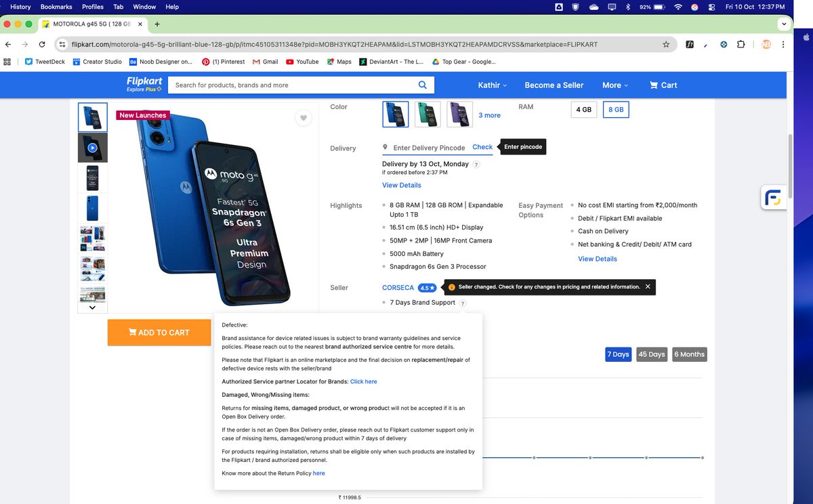
Task: Open the Pinterest bookmark
Action: click(223, 62)
